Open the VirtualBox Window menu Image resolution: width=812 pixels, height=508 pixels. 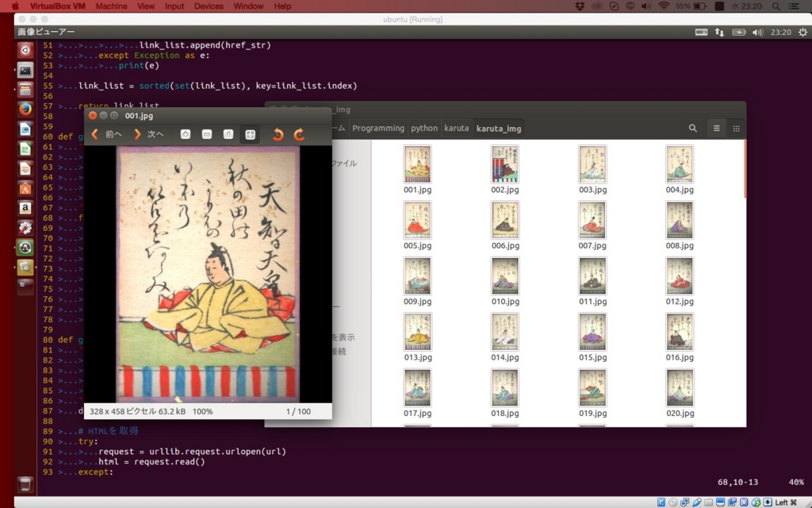click(x=248, y=6)
